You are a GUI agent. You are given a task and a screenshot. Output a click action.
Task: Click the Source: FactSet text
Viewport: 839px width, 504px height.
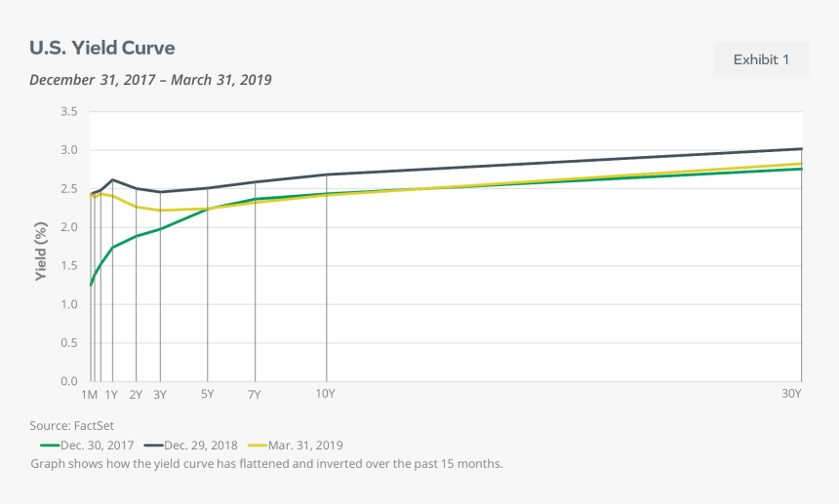72,426
